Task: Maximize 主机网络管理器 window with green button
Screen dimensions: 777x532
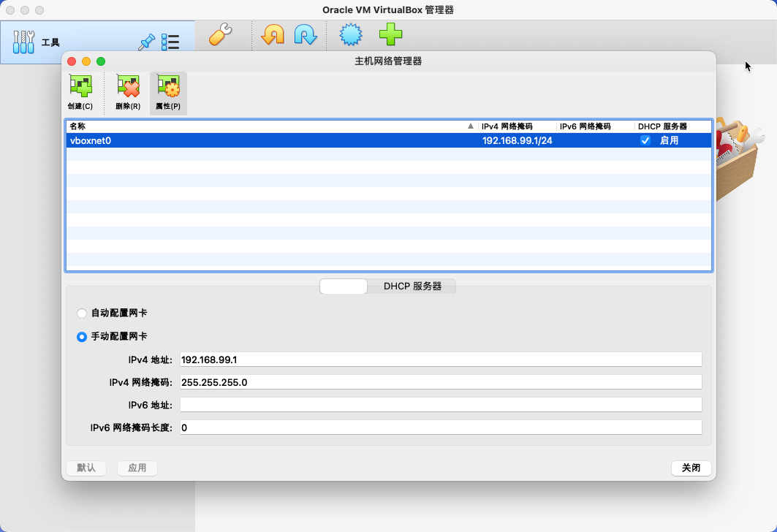Action: 101,61
